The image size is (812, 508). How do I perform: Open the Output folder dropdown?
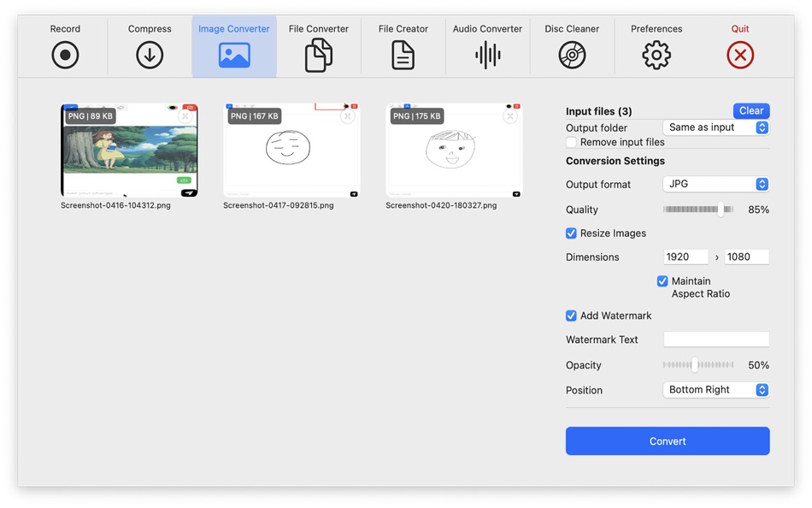click(716, 127)
